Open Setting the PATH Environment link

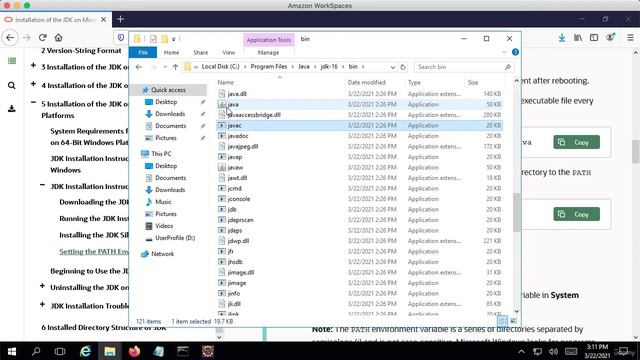[x=94, y=251]
